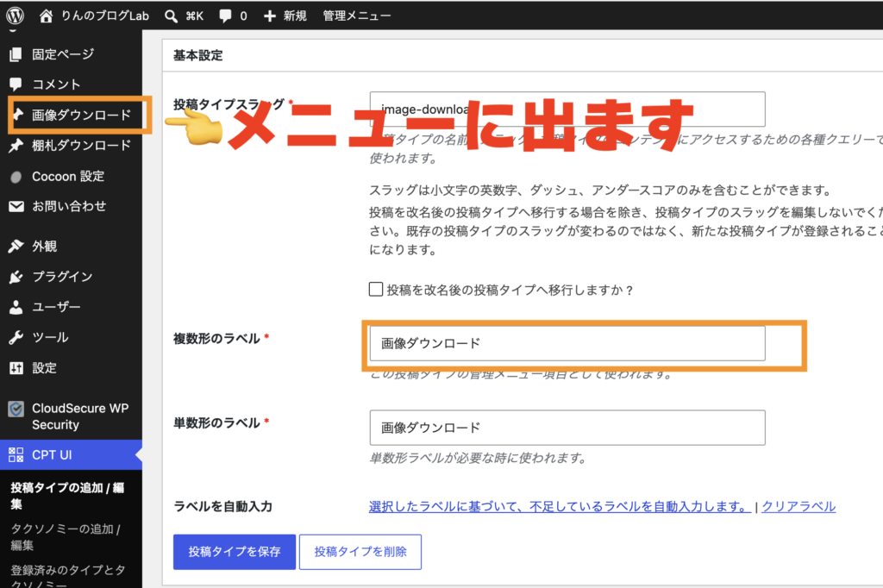The height and width of the screenshot is (588, 883).
Task: Click the plus icon next to 新規
Action: [270, 16]
